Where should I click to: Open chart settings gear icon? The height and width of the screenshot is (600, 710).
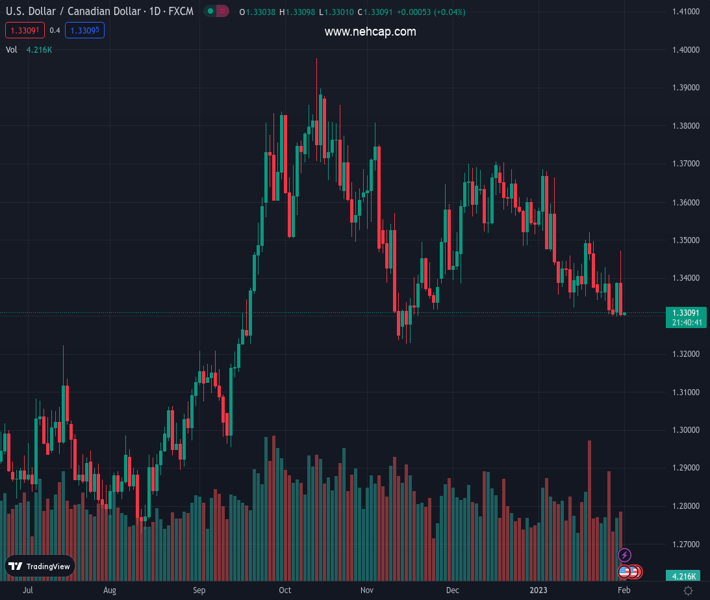click(x=686, y=591)
